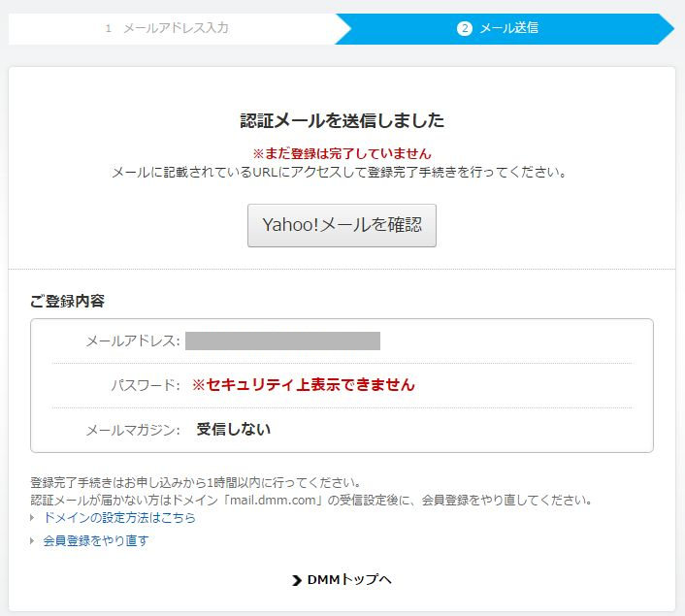The width and height of the screenshot is (685, 616).
Task: Click the ご登録内容 section heading
Action: click(x=67, y=301)
